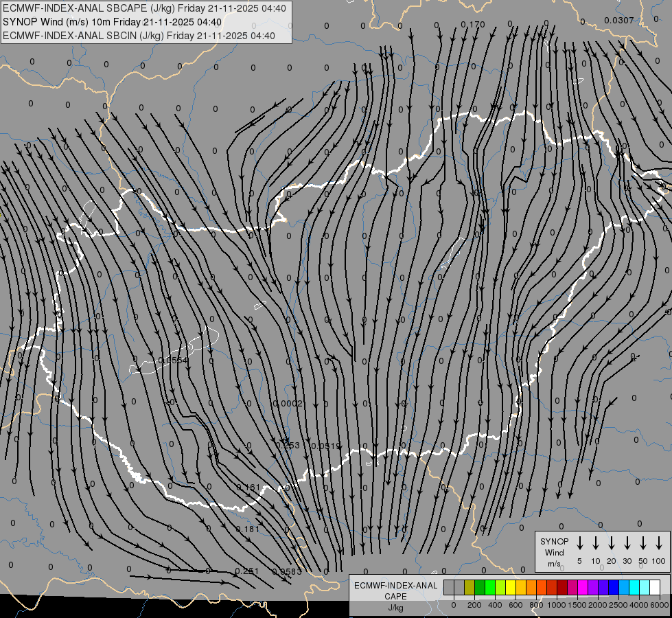Click the 1000 tick label on CAPE scale
The width and height of the screenshot is (672, 618).
pos(556,605)
